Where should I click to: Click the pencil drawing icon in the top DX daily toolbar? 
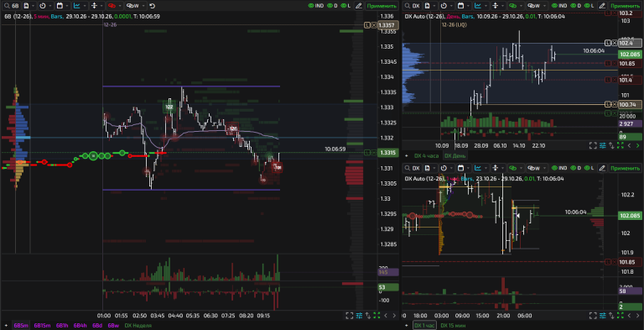(x=603, y=6)
